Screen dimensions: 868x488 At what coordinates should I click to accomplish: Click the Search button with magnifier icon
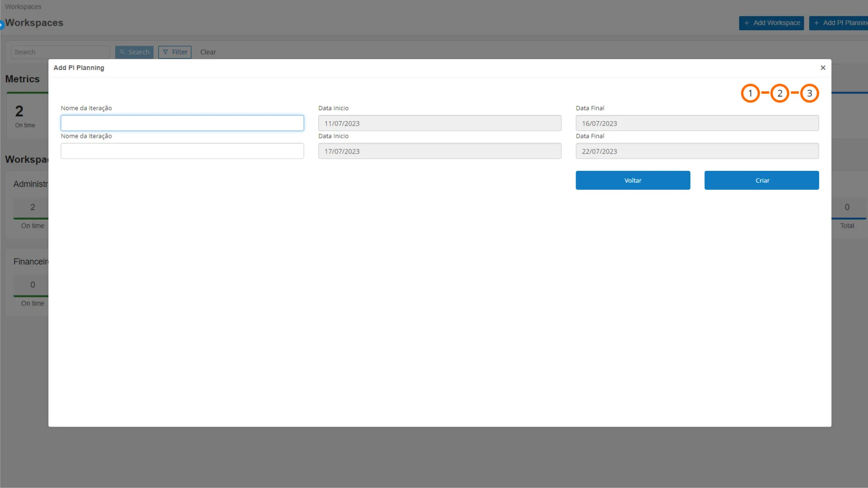coord(134,52)
